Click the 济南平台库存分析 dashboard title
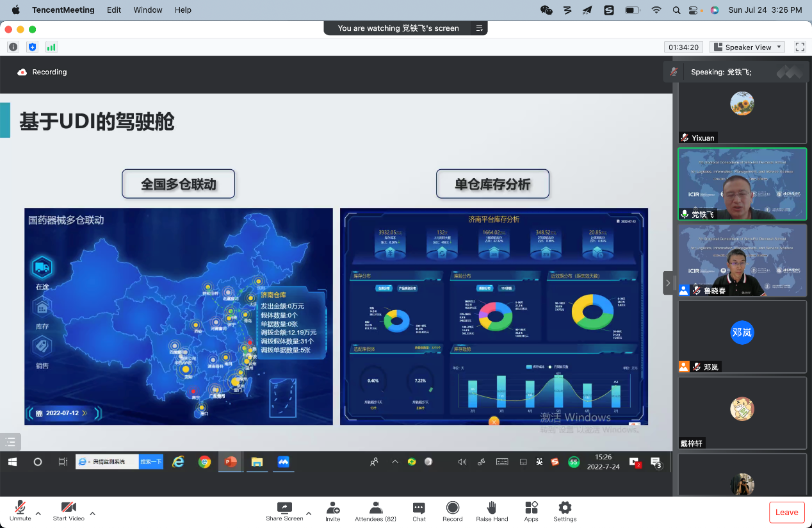This screenshot has width=812, height=528. point(494,219)
